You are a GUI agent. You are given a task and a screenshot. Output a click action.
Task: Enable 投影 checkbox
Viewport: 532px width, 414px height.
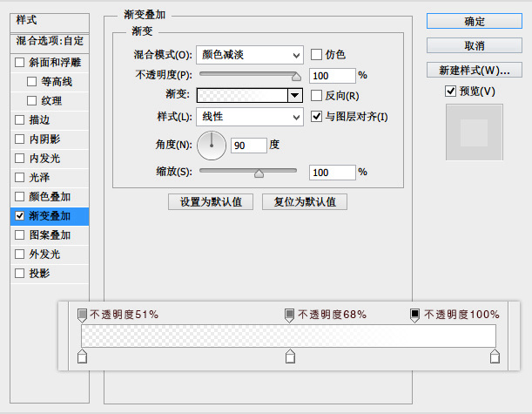pos(20,274)
